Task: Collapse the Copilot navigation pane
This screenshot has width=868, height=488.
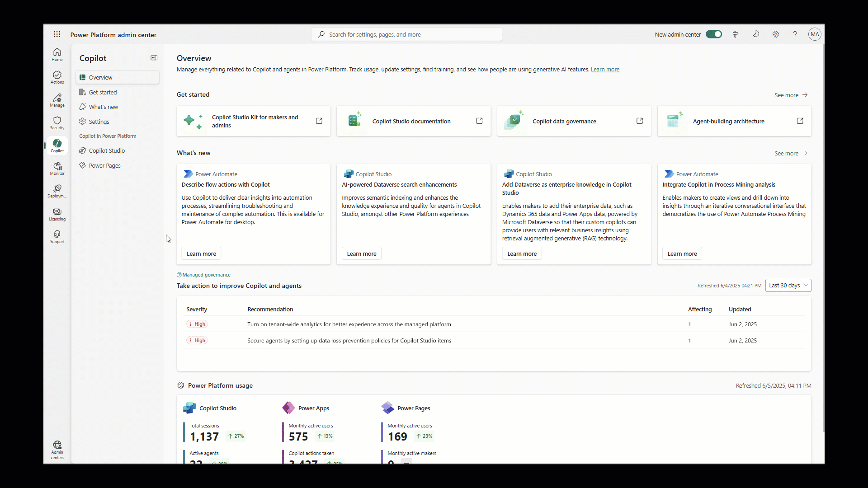Action: pos(154,58)
